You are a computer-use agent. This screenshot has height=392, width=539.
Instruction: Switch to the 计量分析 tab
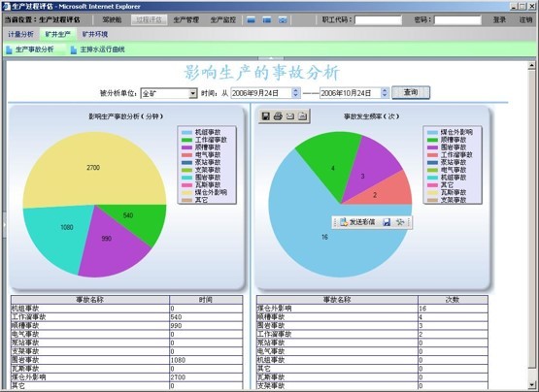click(x=20, y=34)
